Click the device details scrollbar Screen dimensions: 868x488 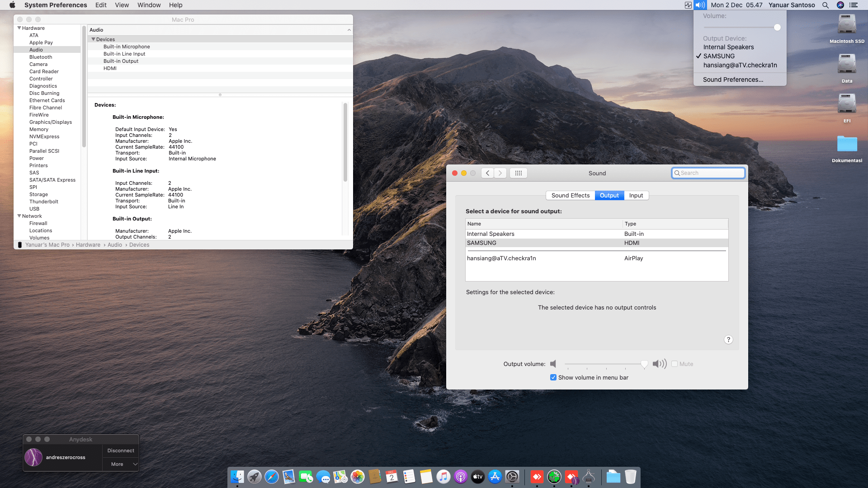tap(345, 142)
